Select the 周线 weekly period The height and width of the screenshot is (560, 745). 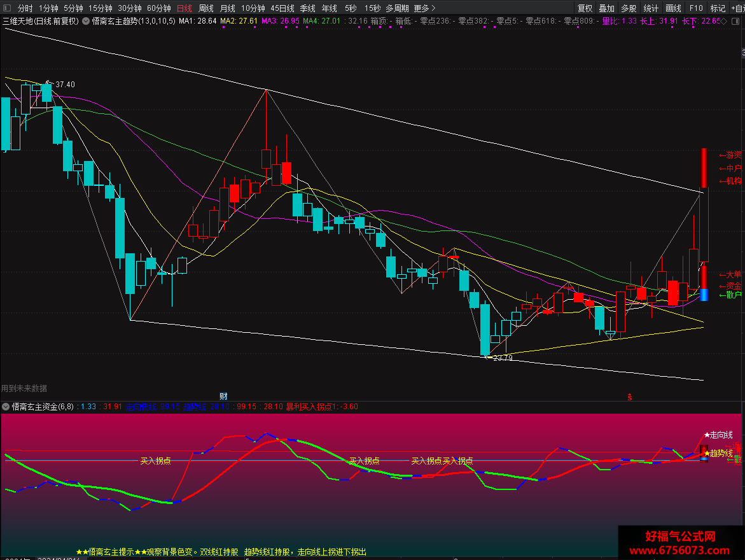click(x=205, y=8)
